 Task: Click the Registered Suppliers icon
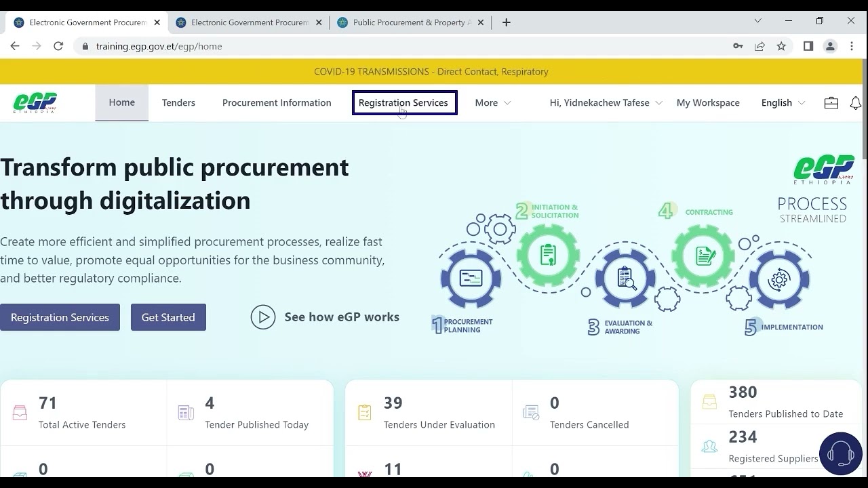tap(709, 447)
